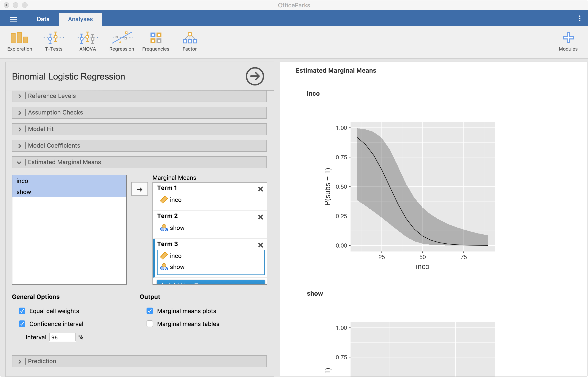Viewport: 588px width, 377px height.
Task: Disable Marginal means plots
Action: pos(150,311)
